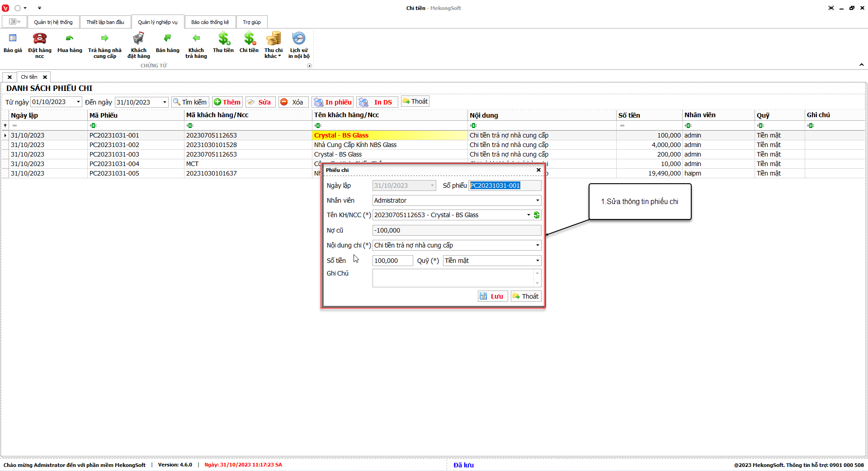Image resolution: width=868 pixels, height=471 pixels.
Task: Click Thoát in Phiếu chi dialog
Action: [x=526, y=296]
